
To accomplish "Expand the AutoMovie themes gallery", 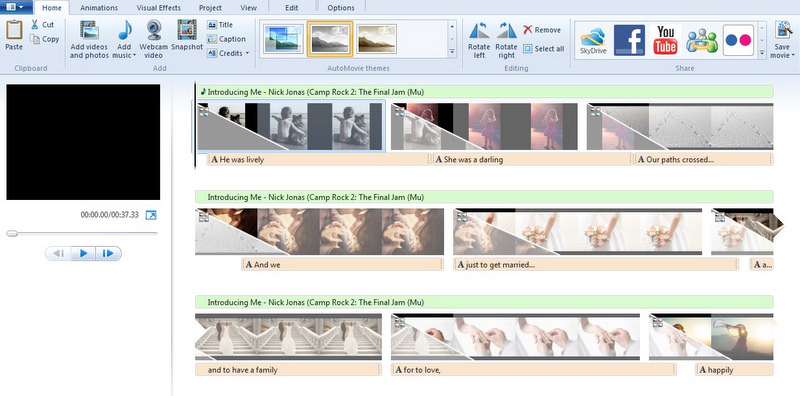I will (452, 52).
